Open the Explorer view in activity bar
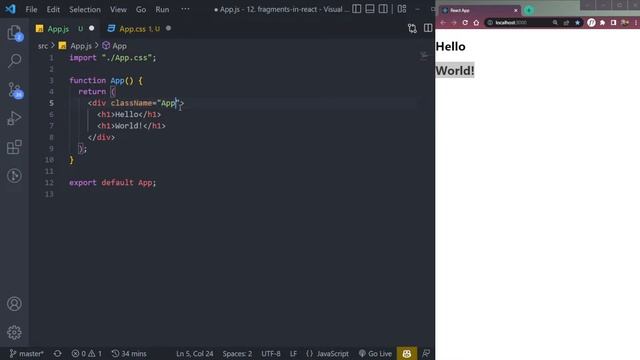Screen dimensions: 640x360 (x=14, y=32)
